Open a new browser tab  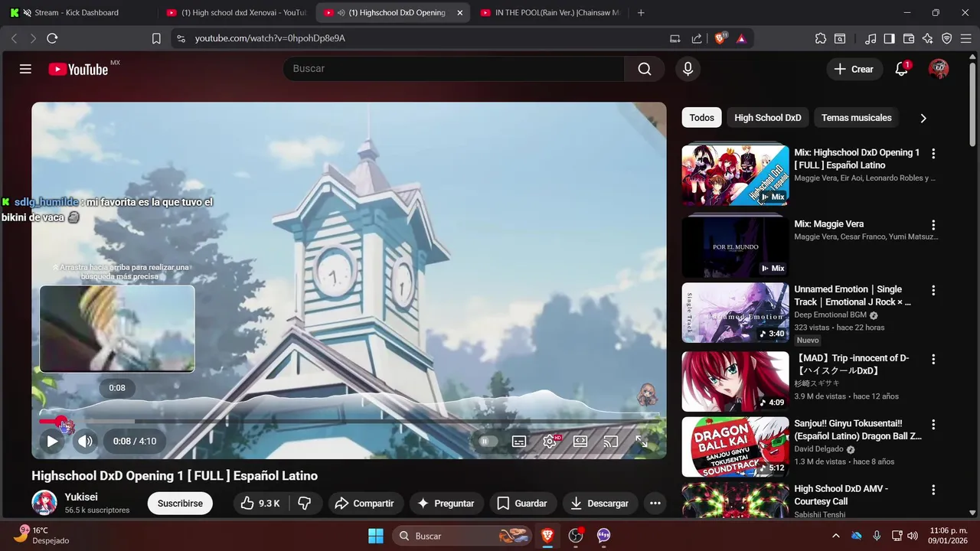tap(641, 13)
